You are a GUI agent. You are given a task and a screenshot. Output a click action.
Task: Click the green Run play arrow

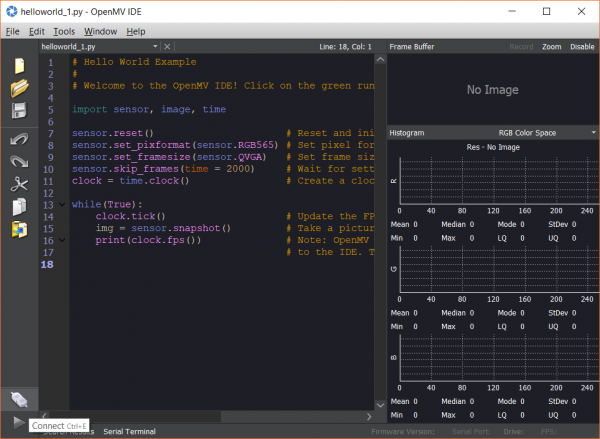19,422
